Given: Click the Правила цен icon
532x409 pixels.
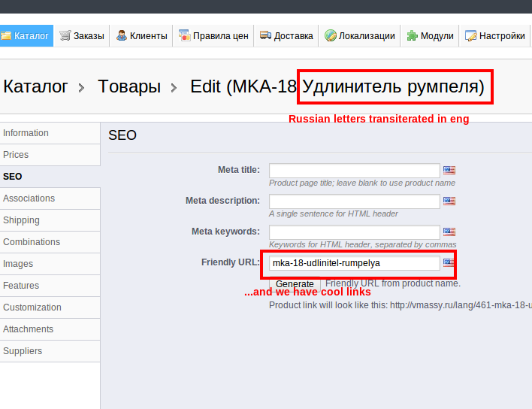Looking at the screenshot, I should (x=185, y=35).
